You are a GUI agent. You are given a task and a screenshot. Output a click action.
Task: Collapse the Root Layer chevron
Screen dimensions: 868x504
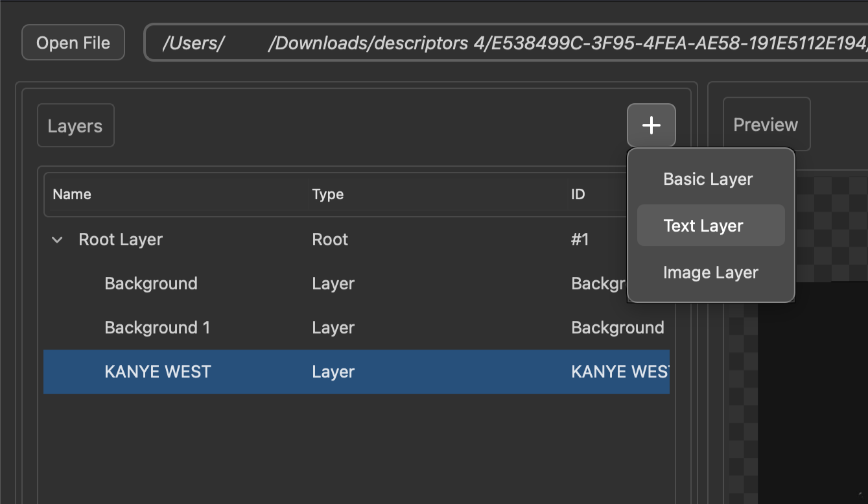click(57, 240)
